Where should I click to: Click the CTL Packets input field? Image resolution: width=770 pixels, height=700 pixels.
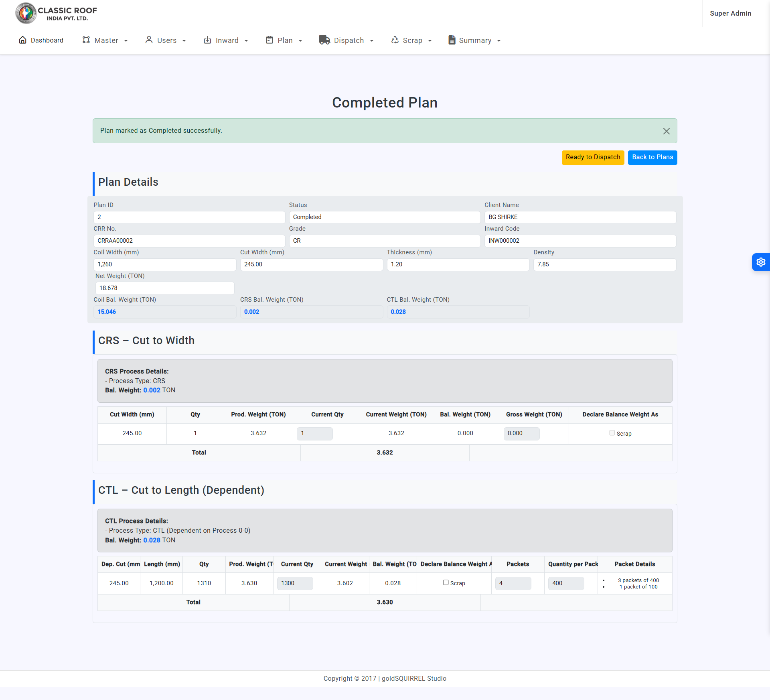pyautogui.click(x=513, y=583)
